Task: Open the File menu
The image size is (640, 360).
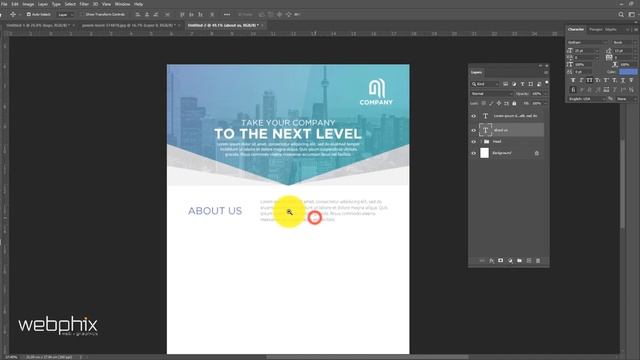Action: pos(4,4)
